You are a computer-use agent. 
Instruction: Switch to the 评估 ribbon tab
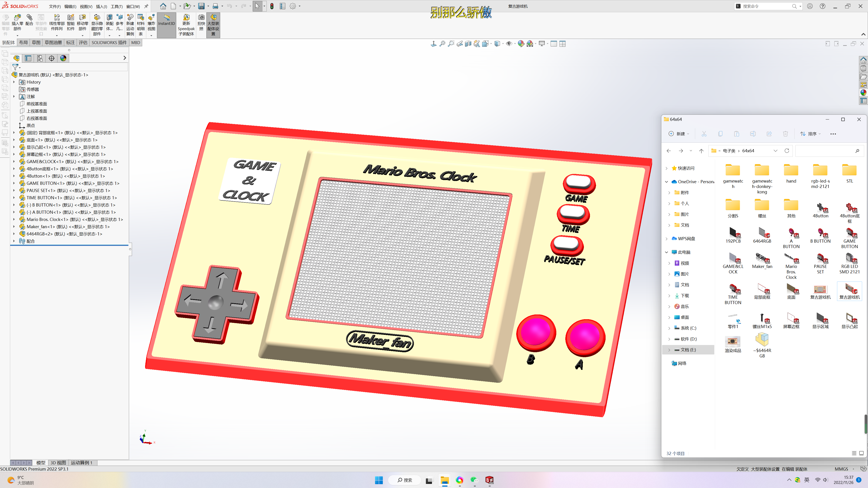pos(83,43)
